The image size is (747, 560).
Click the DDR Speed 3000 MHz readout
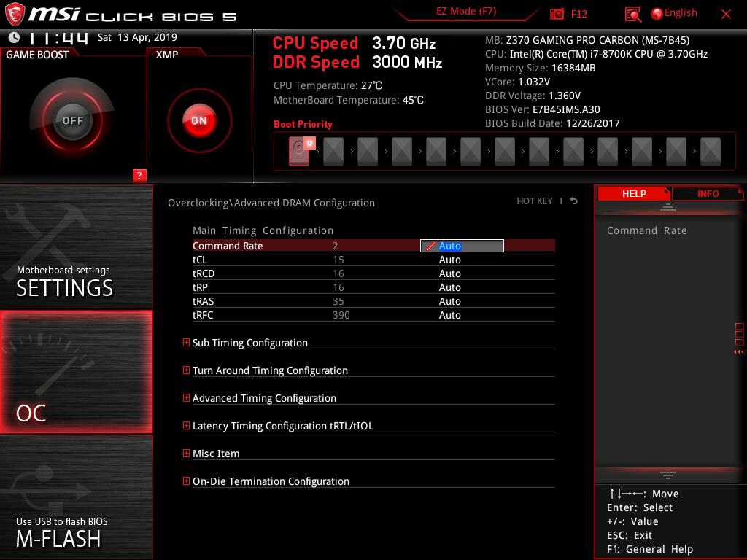[357, 62]
